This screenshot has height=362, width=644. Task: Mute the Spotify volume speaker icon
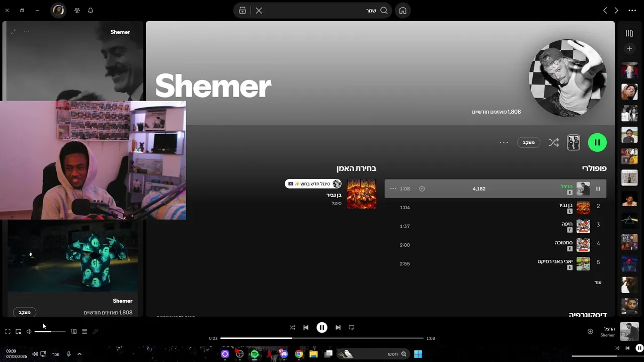click(29, 331)
